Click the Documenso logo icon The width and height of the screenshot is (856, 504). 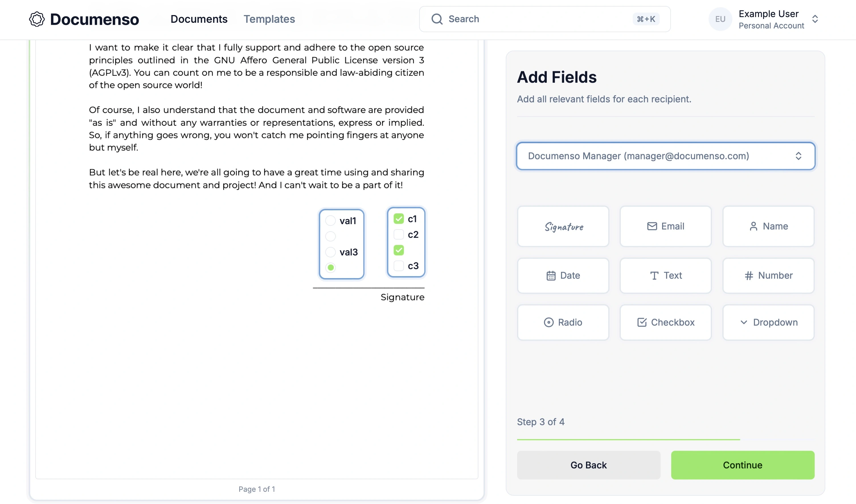coord(37,19)
